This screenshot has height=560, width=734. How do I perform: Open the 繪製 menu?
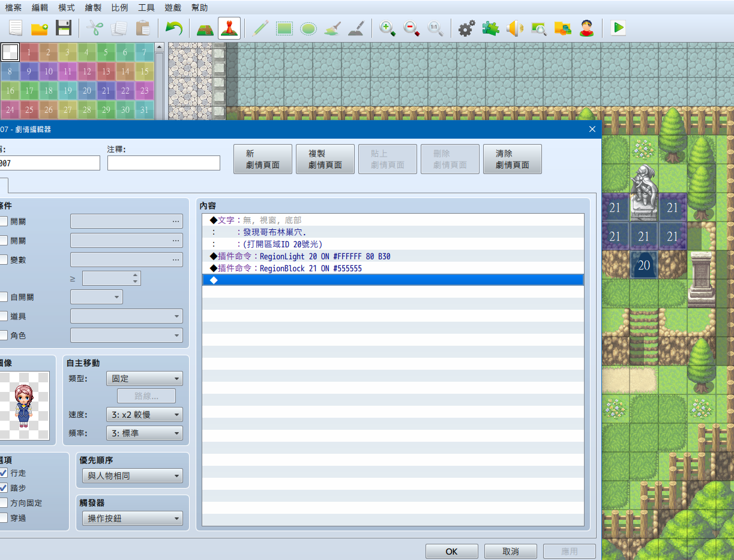coord(93,8)
